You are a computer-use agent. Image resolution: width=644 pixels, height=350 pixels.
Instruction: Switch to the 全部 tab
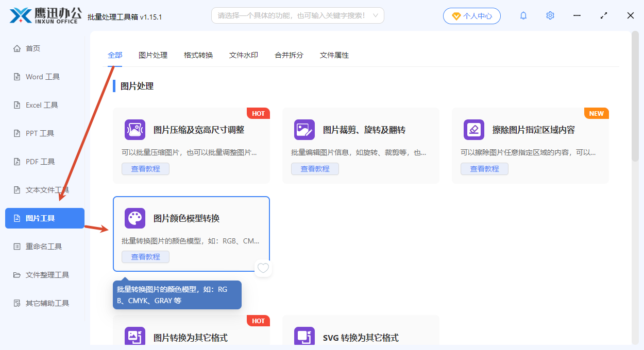pyautogui.click(x=115, y=55)
